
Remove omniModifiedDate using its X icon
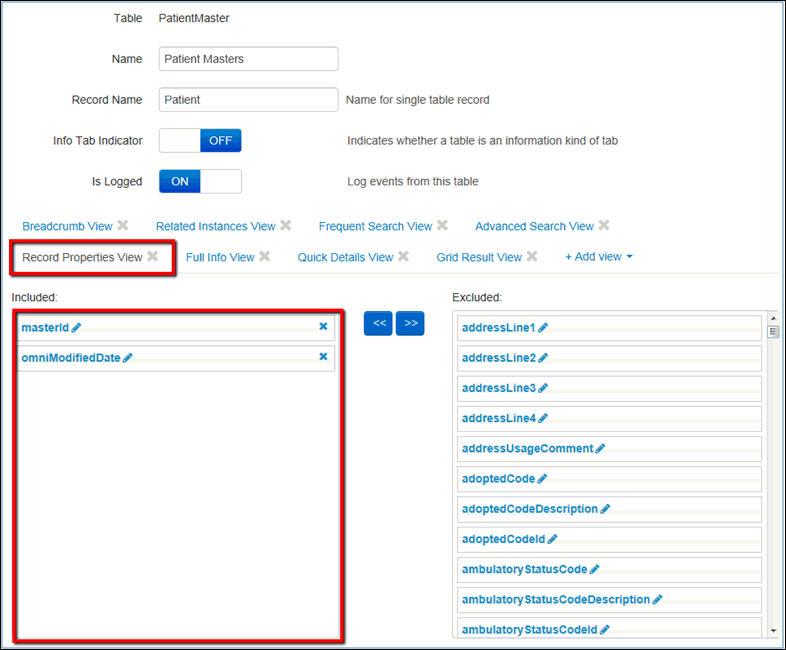[x=323, y=357]
